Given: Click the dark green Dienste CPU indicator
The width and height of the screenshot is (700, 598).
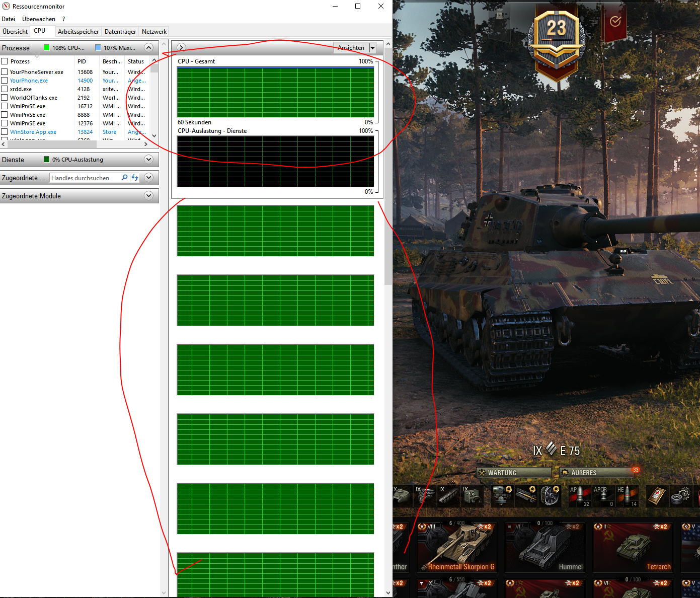Looking at the screenshot, I should [x=47, y=160].
